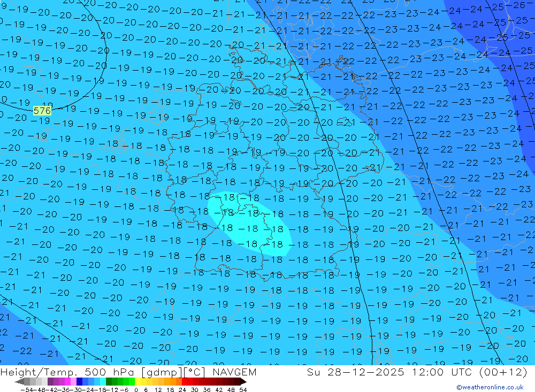The image size is (535, 392).
Task: Click the light pink swatch in the legend
Action: tap(73, 382)
